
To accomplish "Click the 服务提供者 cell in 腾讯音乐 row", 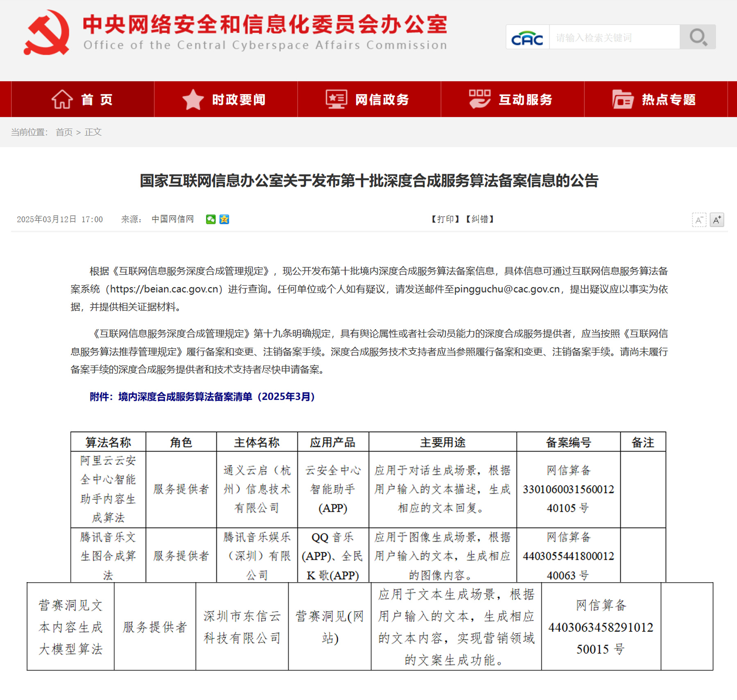I will pyautogui.click(x=181, y=555).
